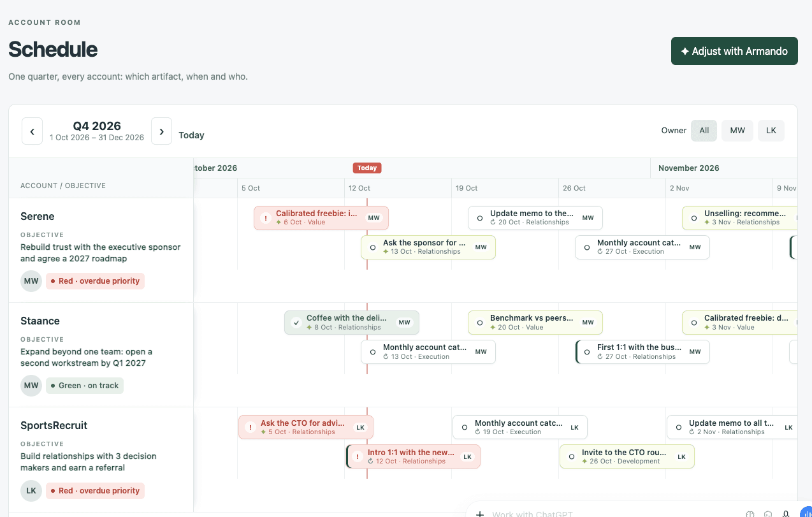Click the 2 Nov week header
This screenshot has height=517, width=812.
[x=679, y=188]
